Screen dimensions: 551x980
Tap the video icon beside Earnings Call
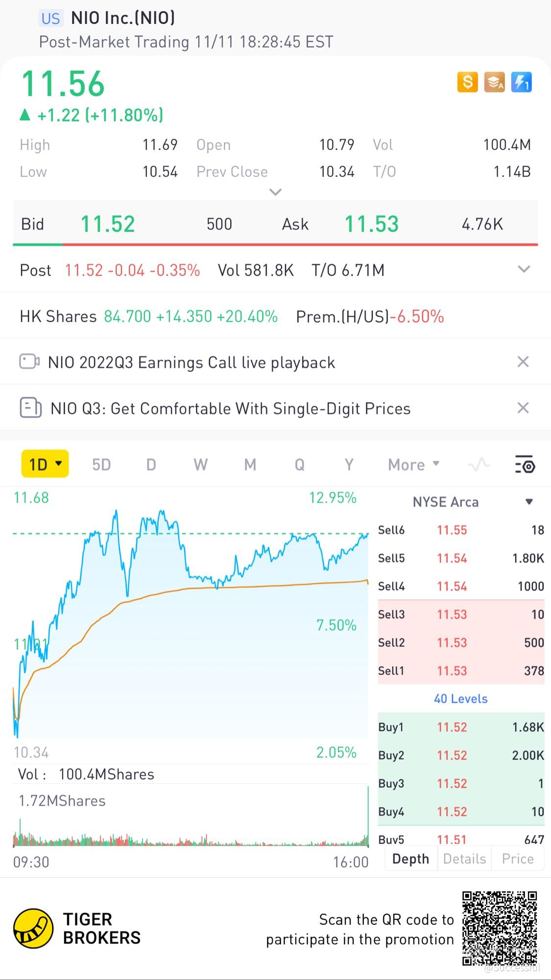(x=29, y=362)
